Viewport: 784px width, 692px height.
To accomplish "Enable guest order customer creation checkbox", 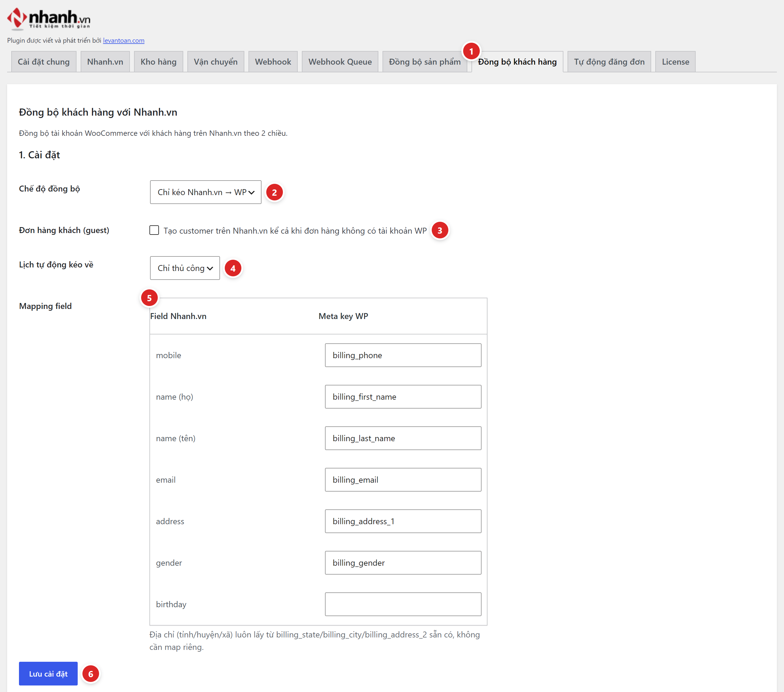I will (154, 230).
